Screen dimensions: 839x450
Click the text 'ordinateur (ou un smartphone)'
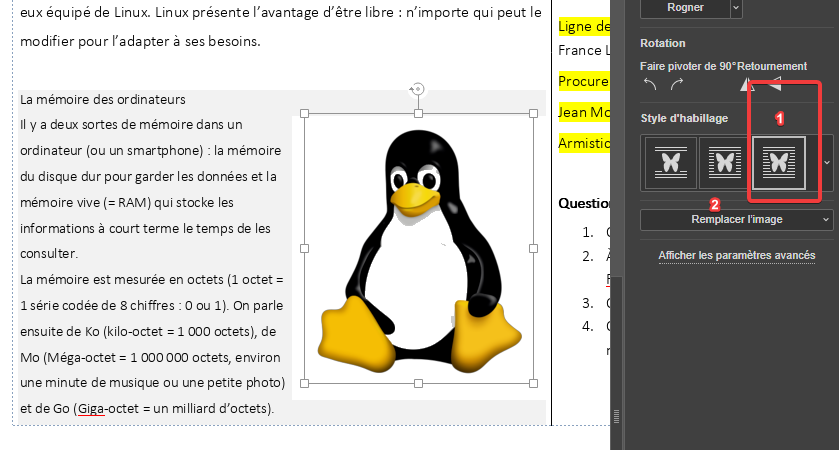coord(111,151)
